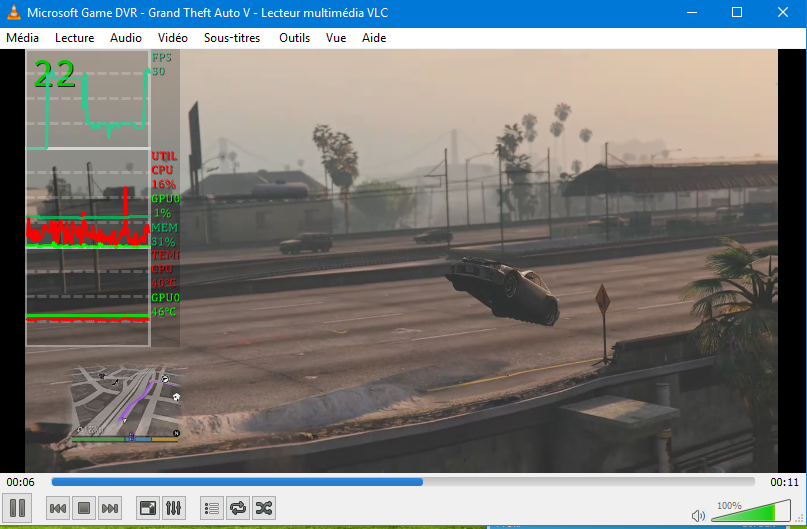The height and width of the screenshot is (529, 807).
Task: Toggle fullscreen video mode
Action: (148, 508)
